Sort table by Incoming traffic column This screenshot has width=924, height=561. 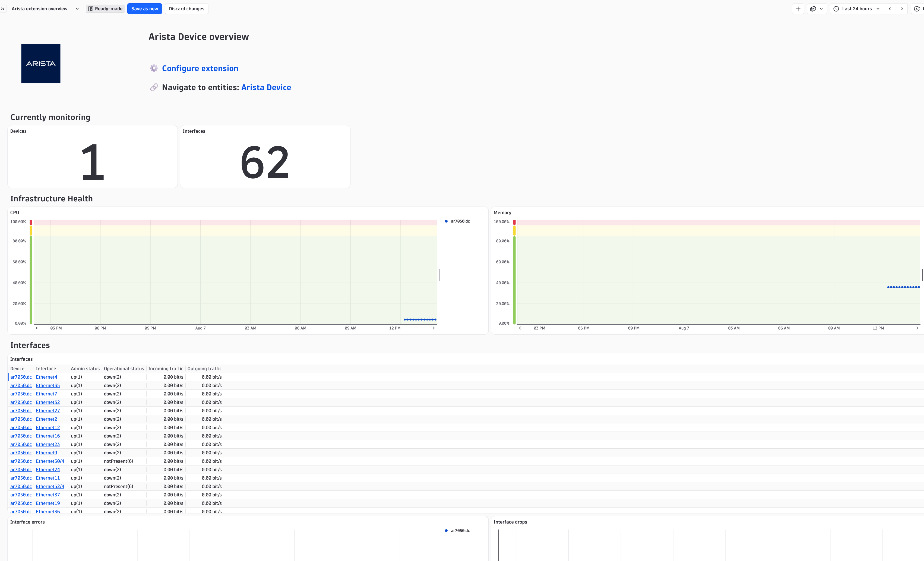click(x=166, y=369)
